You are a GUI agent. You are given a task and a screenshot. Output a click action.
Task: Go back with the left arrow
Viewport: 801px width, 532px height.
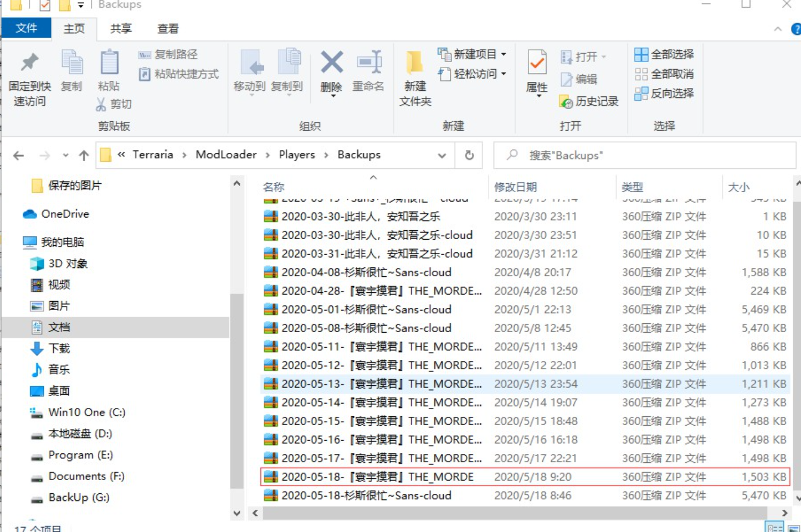pos(19,156)
